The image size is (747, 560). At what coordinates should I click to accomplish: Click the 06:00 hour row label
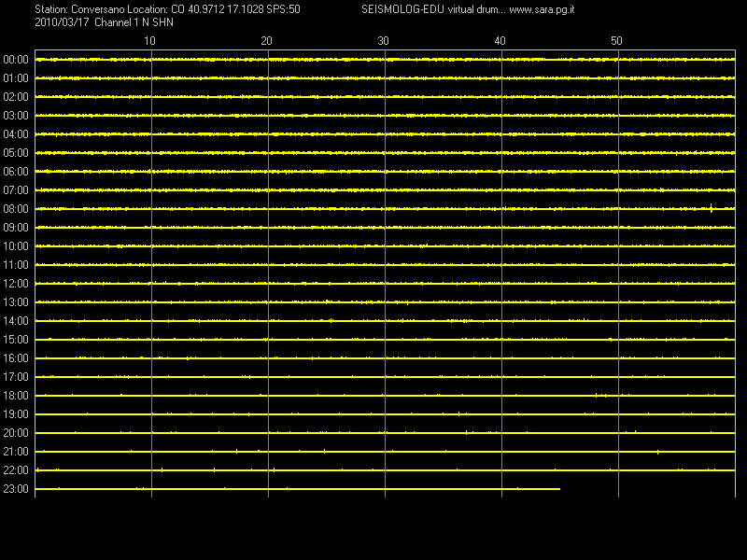[x=16, y=172]
